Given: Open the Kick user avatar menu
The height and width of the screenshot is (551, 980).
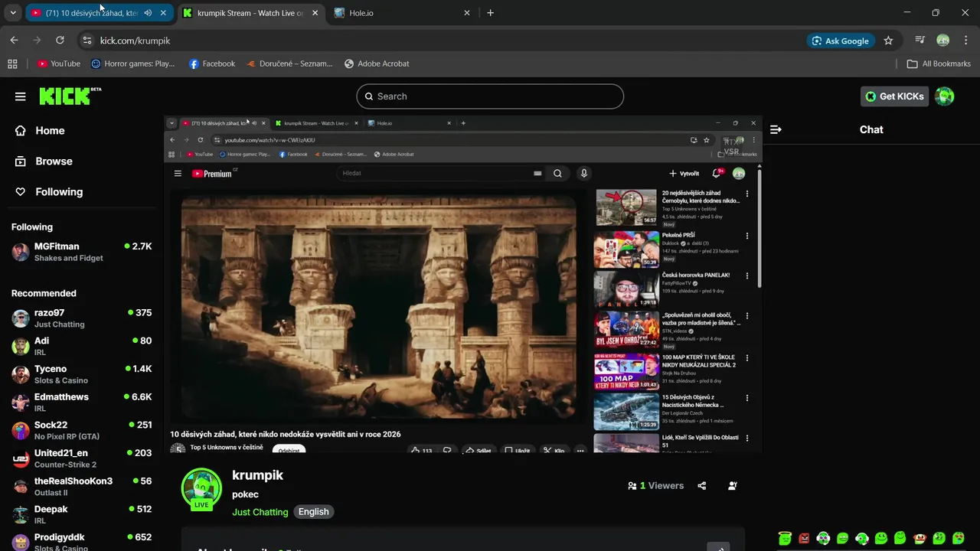Looking at the screenshot, I should click(945, 96).
